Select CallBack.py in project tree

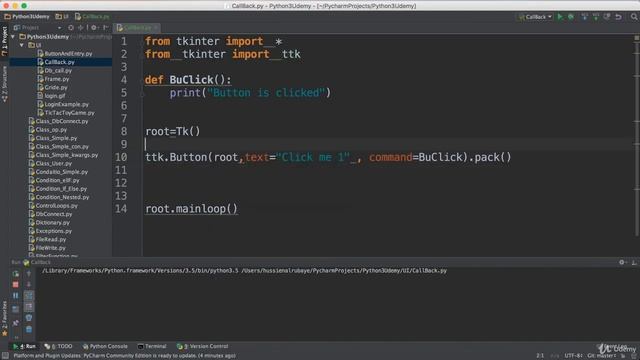click(56, 62)
